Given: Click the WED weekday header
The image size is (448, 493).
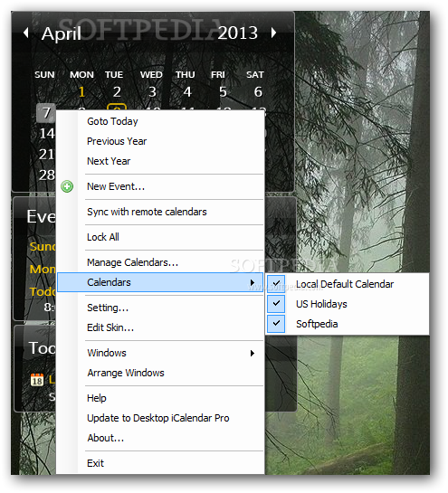Looking at the screenshot, I should pyautogui.click(x=151, y=74).
